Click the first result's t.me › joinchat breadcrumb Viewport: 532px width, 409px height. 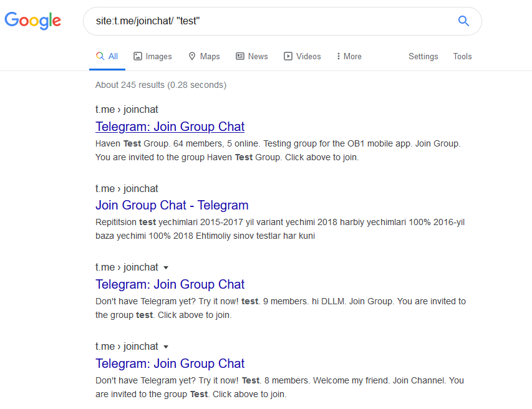[x=127, y=110]
